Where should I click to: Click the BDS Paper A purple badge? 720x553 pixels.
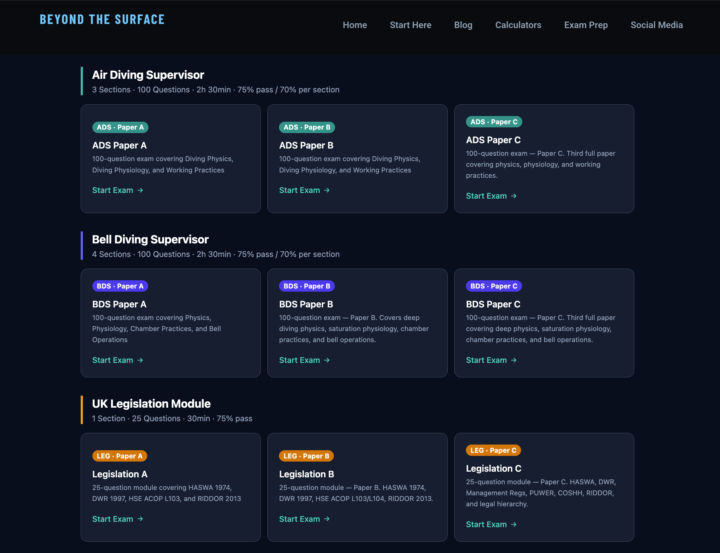120,286
